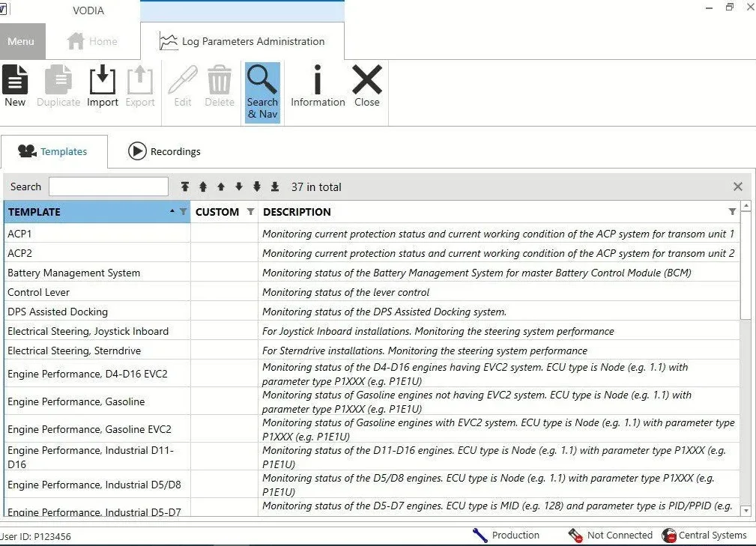Select the Battery Management System template
The height and width of the screenshot is (546, 756).
(73, 273)
